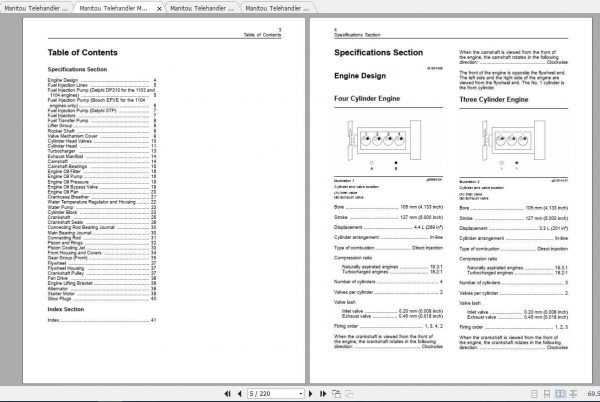Open the Valve Mechanism Cover contents entry
The width and height of the screenshot is (600, 402).
point(102,136)
